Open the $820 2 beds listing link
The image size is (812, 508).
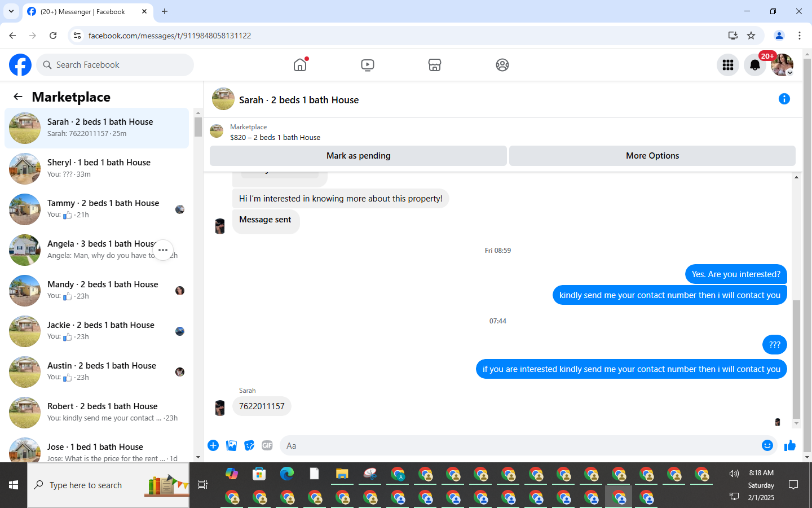point(275,137)
